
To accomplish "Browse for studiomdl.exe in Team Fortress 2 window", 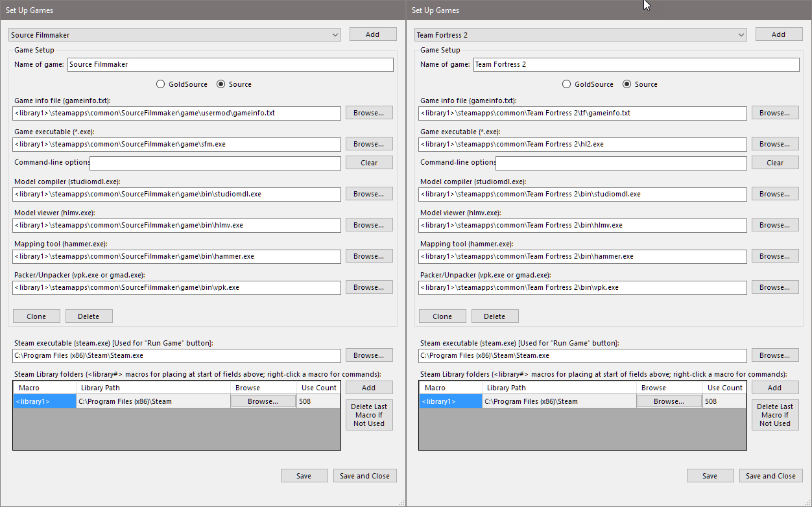I will click(x=775, y=194).
